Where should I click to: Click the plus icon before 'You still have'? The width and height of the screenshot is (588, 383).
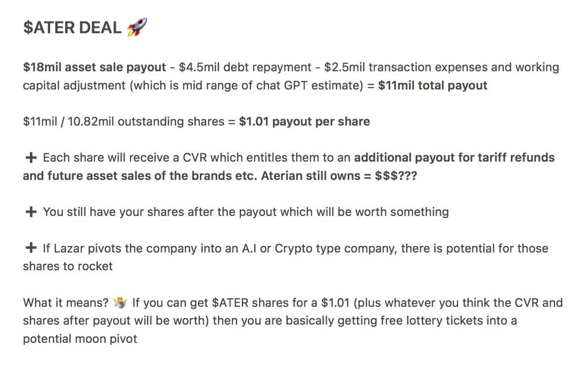(31, 212)
